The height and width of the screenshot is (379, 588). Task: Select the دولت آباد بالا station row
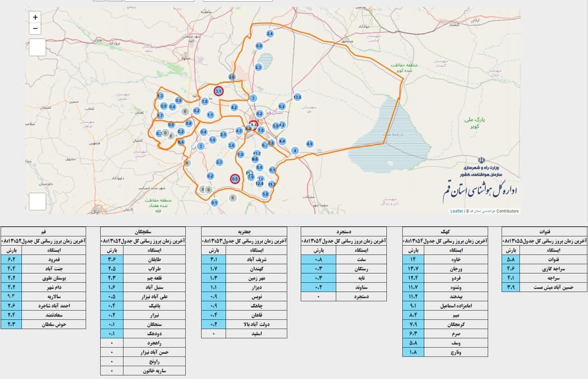click(x=244, y=324)
